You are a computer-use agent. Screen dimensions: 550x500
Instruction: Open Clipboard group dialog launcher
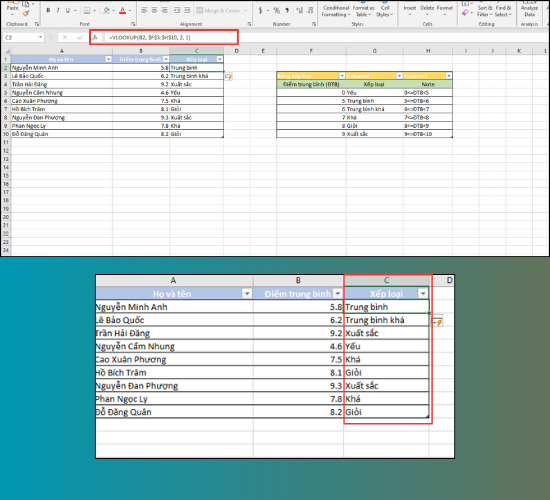(36, 24)
